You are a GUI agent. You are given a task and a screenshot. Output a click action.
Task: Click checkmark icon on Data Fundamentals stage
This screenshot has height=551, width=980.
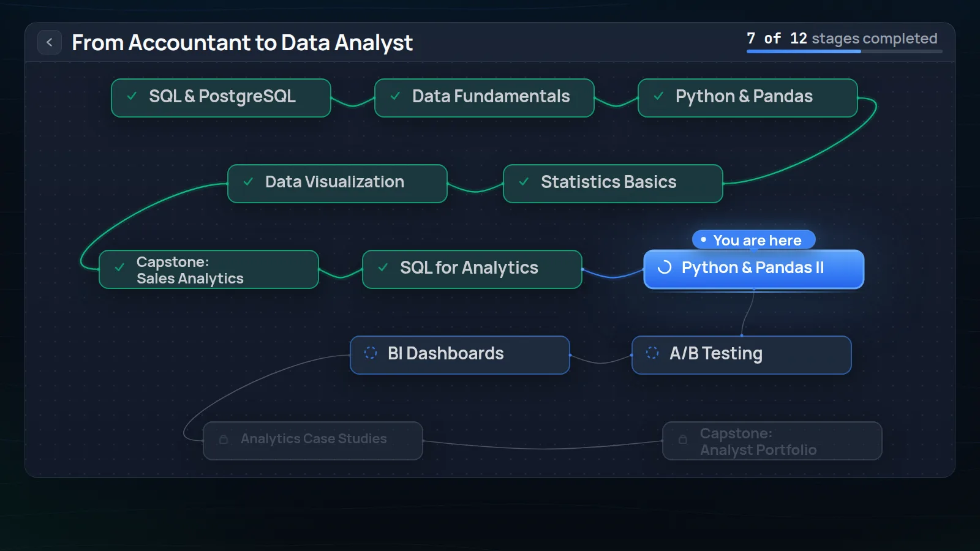pyautogui.click(x=395, y=96)
